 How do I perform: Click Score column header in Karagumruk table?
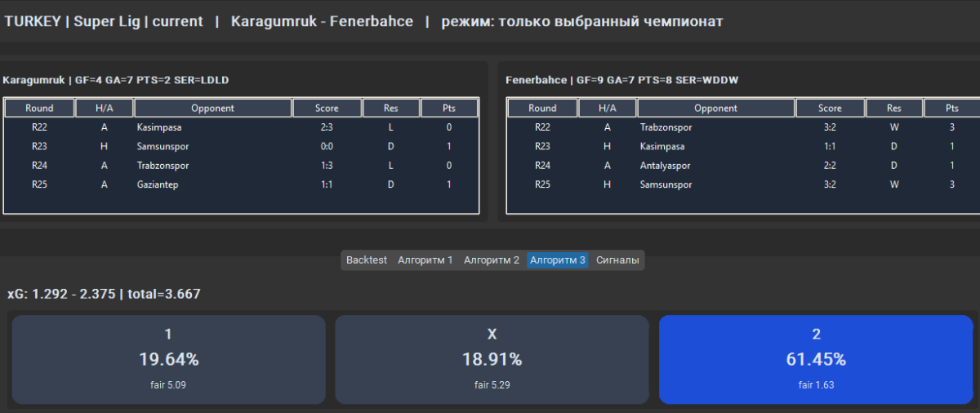[x=327, y=109]
